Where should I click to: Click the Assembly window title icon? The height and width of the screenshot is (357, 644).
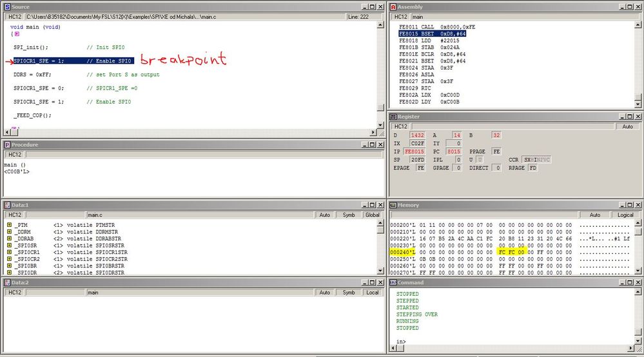(x=393, y=7)
